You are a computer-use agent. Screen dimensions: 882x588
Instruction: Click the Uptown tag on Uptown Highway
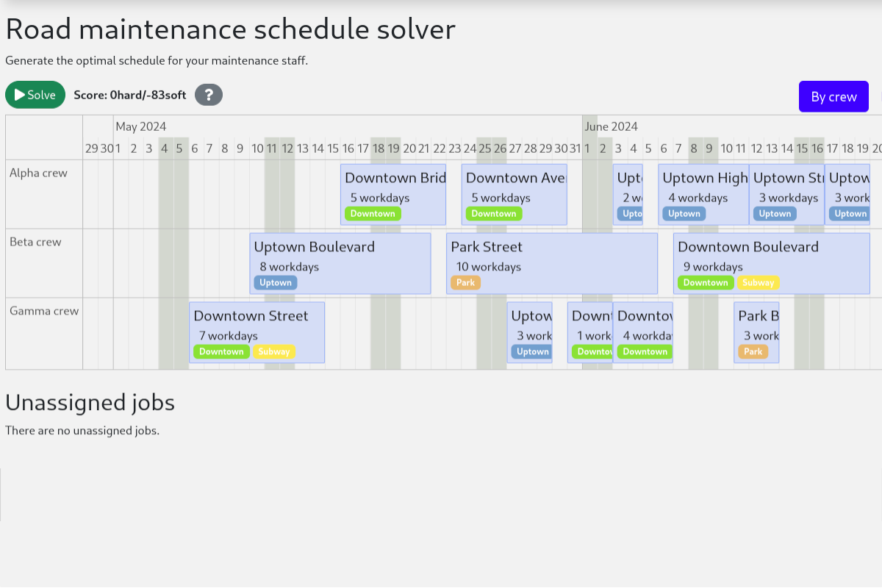684,214
